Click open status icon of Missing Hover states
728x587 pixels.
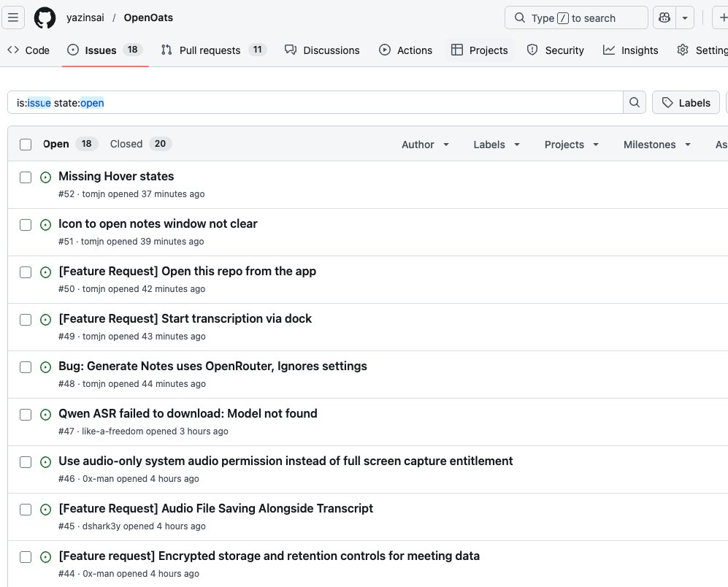pyautogui.click(x=45, y=177)
